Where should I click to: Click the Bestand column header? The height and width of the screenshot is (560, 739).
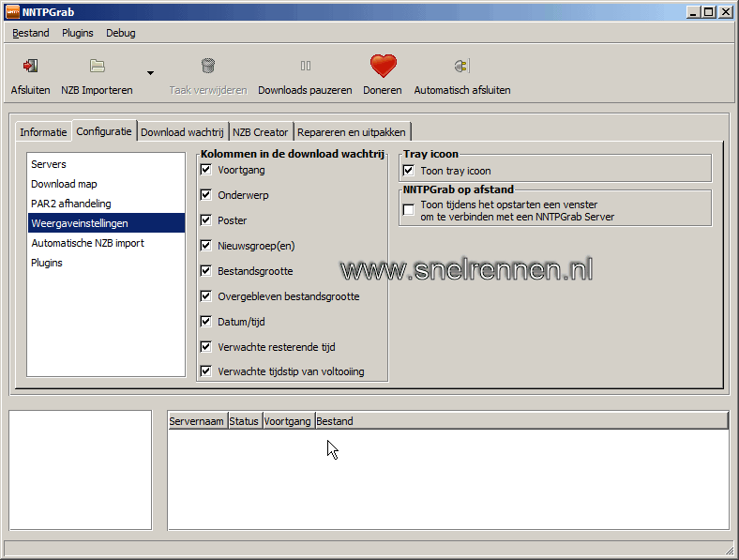521,421
